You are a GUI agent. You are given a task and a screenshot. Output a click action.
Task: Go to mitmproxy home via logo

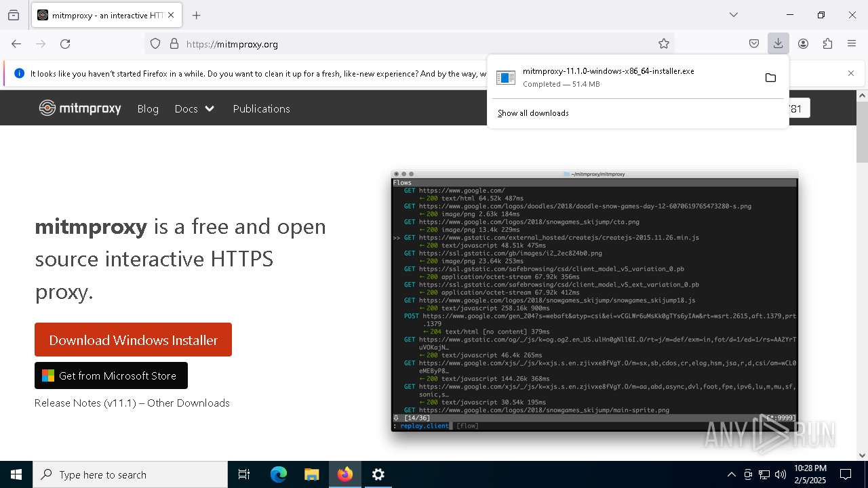[80, 108]
